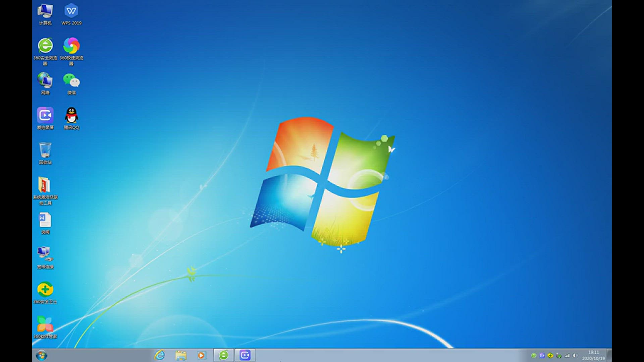Select the 360 Secure Browser desktop icon
This screenshot has width=644, height=362.
point(45,46)
